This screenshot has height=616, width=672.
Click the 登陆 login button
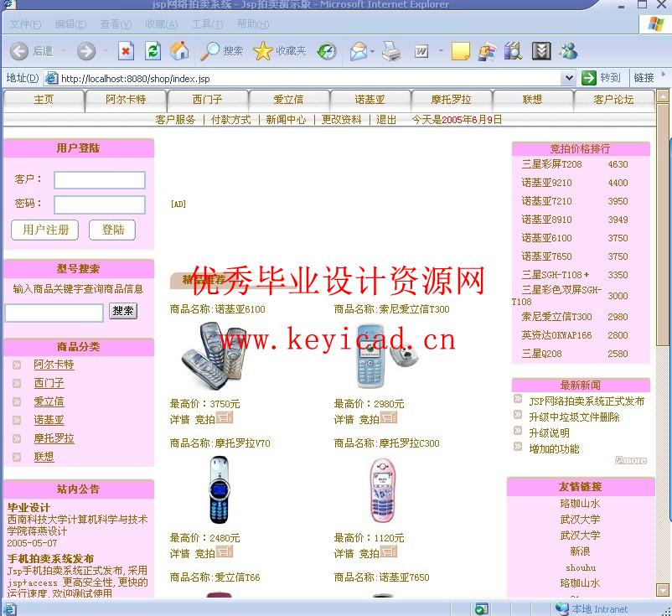tap(113, 230)
